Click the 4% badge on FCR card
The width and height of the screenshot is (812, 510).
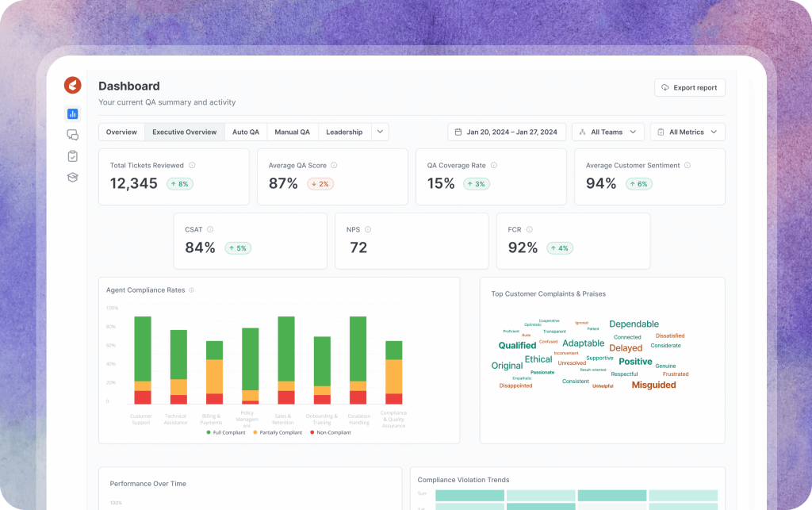[x=560, y=248]
